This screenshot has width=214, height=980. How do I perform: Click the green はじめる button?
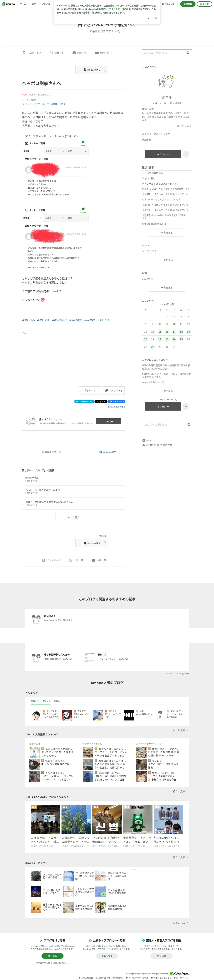(52, 956)
